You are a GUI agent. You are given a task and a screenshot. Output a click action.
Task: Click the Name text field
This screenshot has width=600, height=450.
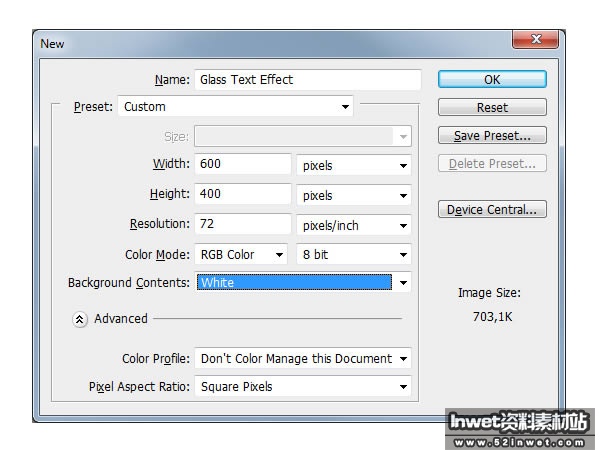[308, 80]
